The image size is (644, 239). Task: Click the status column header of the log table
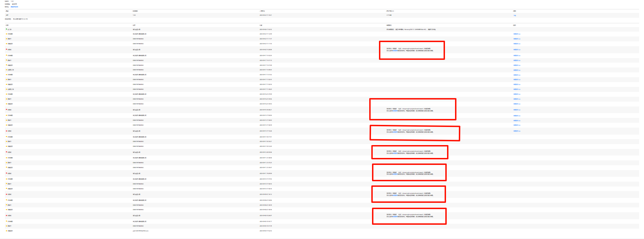coord(7,25)
